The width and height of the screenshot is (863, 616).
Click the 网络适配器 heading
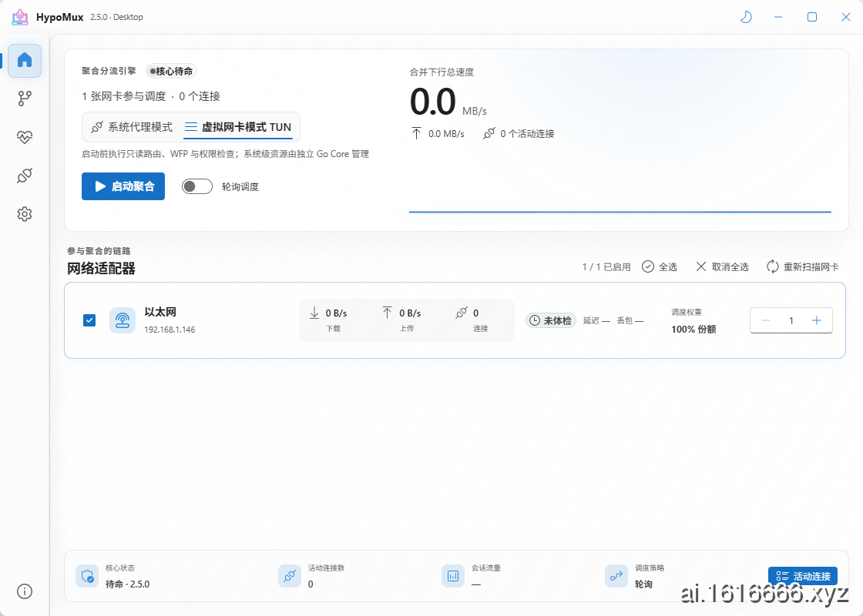(x=101, y=269)
